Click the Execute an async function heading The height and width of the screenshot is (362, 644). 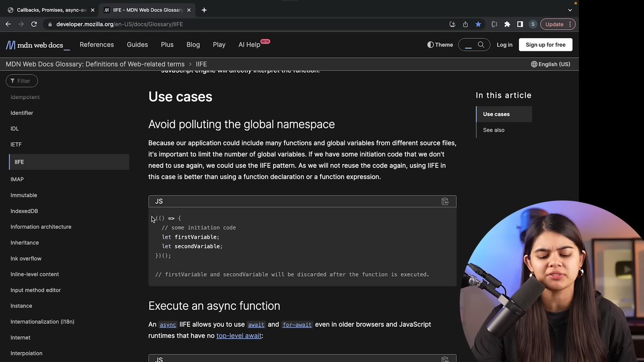pyautogui.click(x=214, y=306)
